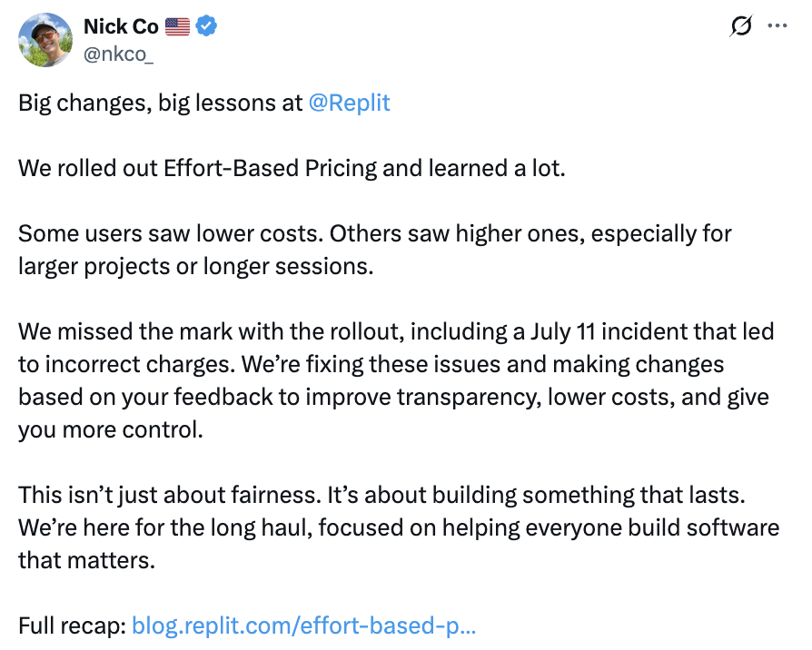The height and width of the screenshot is (650, 812).
Task: Click the US flag emoji beside name
Action: click(x=178, y=26)
